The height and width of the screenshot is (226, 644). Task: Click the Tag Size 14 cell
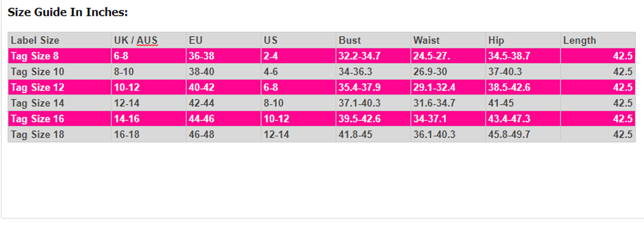pyautogui.click(x=60, y=103)
